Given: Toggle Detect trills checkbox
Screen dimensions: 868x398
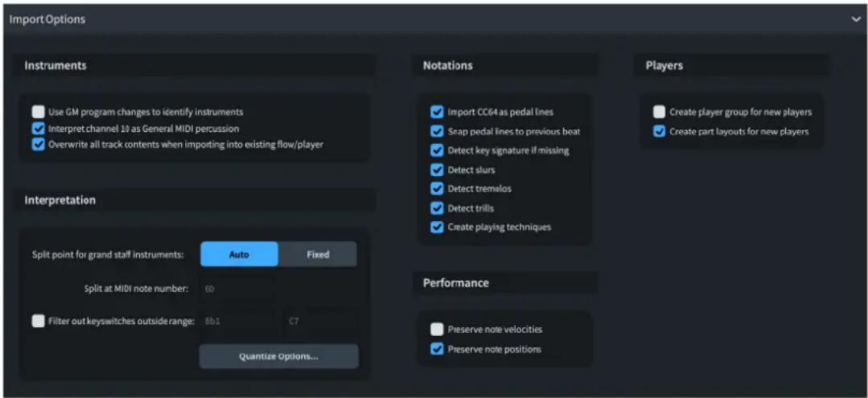Looking at the screenshot, I should click(x=437, y=208).
